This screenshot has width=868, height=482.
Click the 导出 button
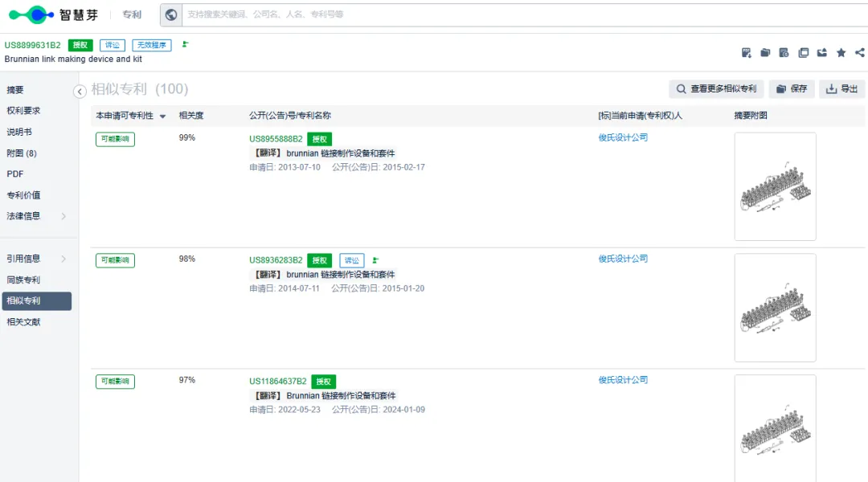tap(842, 88)
